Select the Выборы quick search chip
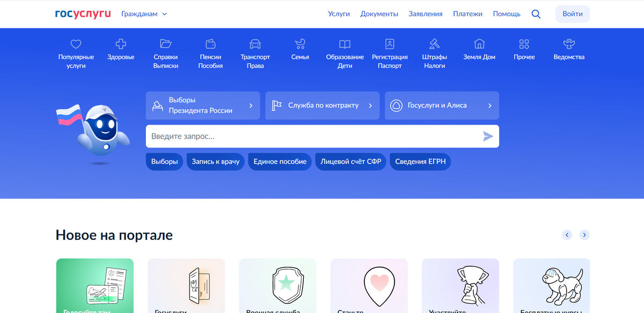Image resolution: width=644 pixels, height=313 pixels. [164, 162]
